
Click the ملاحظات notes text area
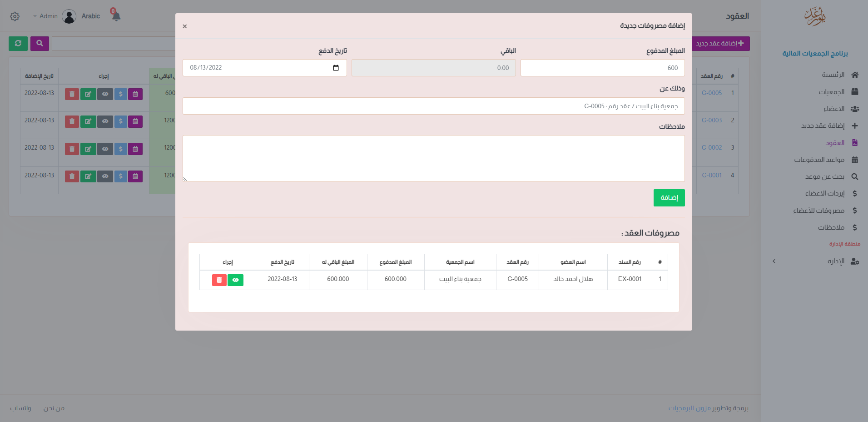pos(433,159)
